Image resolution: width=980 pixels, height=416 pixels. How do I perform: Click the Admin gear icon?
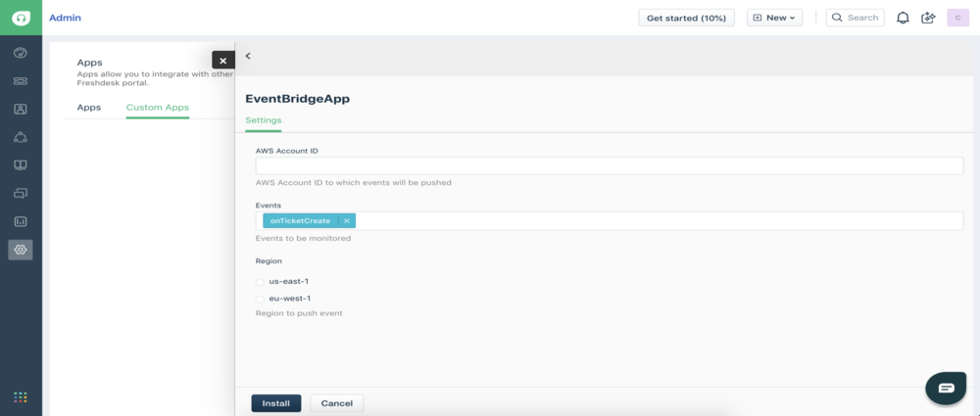point(21,250)
